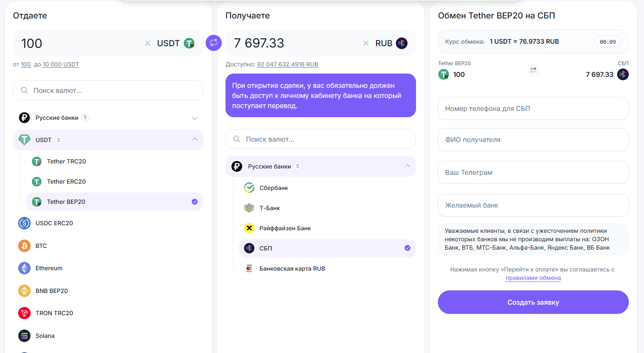Click the BNB BEP20 coin icon
644x353 pixels.
click(24, 291)
